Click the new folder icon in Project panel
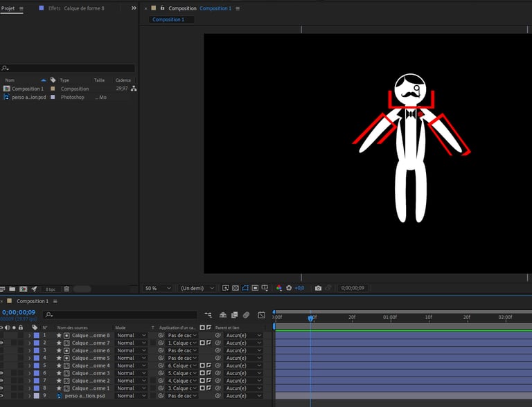The width and height of the screenshot is (532, 407). coord(13,289)
